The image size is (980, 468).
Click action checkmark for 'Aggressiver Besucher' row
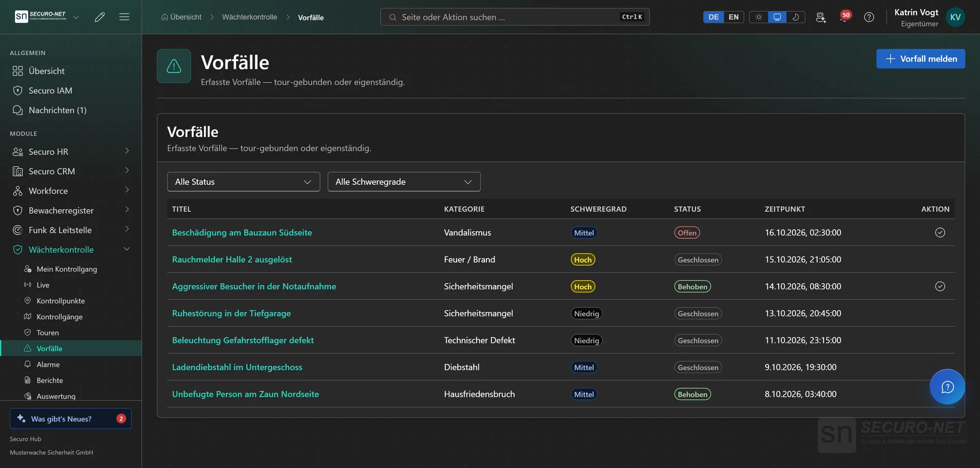pyautogui.click(x=940, y=286)
